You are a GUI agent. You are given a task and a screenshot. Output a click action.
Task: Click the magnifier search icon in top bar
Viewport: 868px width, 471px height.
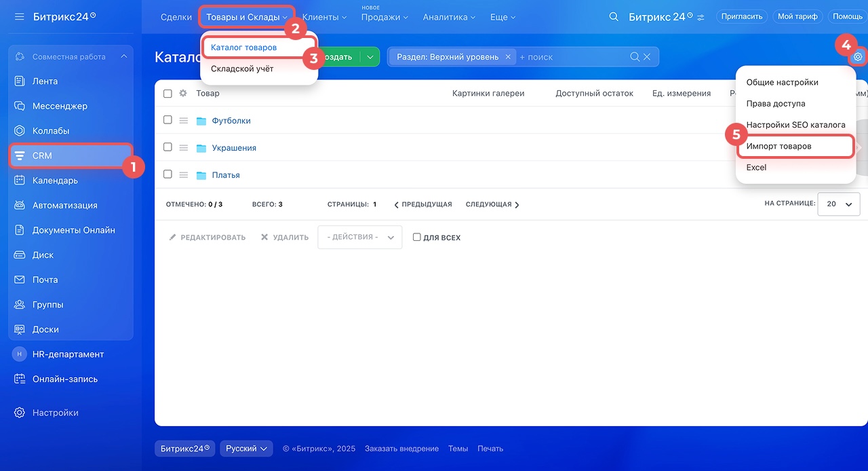(x=614, y=17)
